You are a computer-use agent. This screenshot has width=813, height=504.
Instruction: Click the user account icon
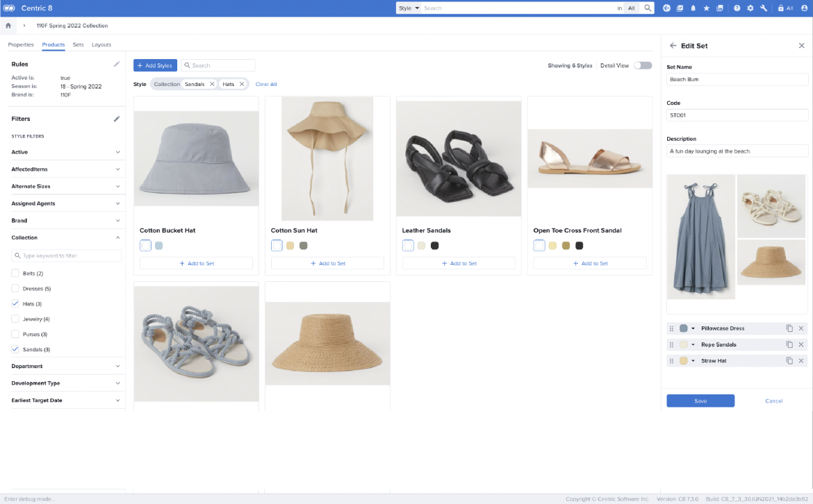tap(805, 8)
